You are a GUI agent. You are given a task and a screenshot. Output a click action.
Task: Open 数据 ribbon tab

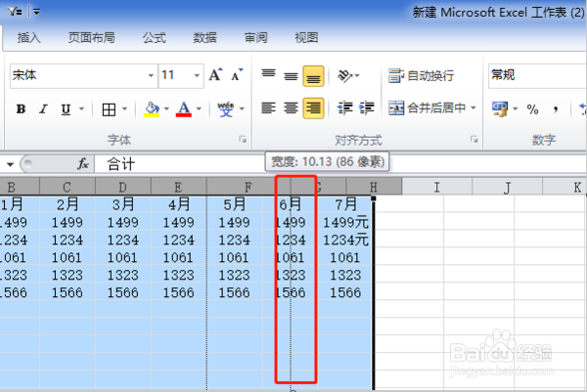(204, 38)
